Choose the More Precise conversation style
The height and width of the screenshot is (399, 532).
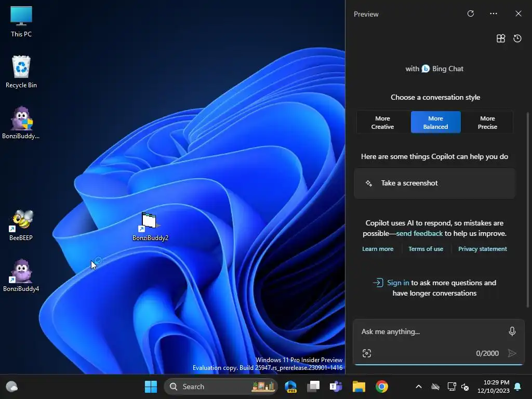pyautogui.click(x=487, y=123)
